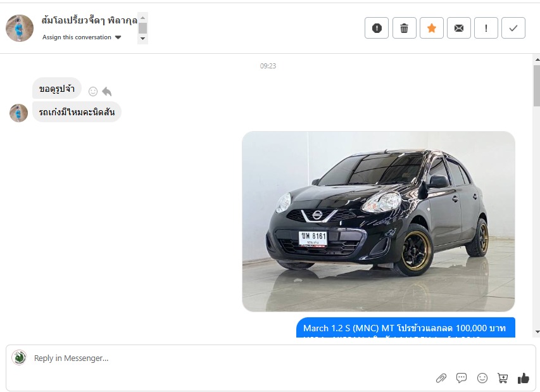The image size is (540, 392).
Task: Click the chat vertical scrollbar thumb
Action: [x=537, y=85]
